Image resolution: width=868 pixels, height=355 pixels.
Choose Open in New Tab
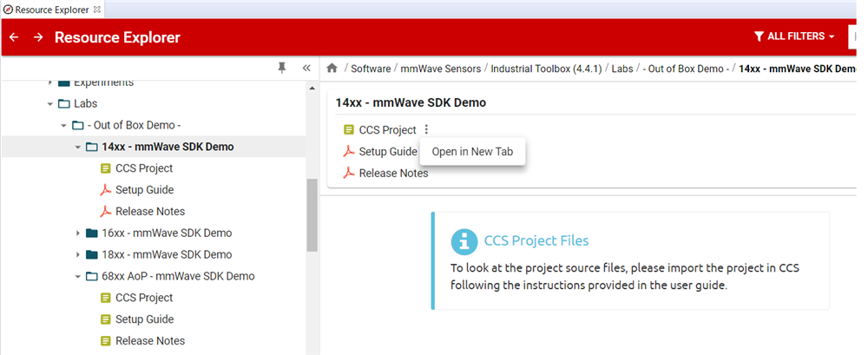tap(472, 152)
